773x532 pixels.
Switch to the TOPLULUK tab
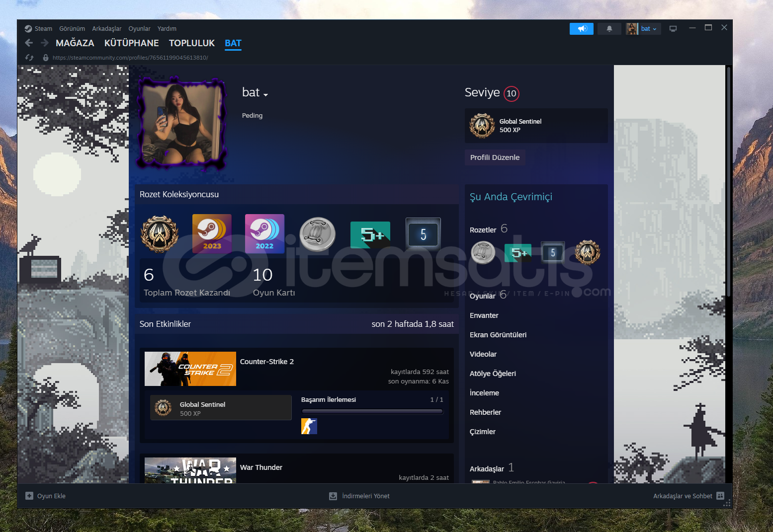[x=192, y=43]
